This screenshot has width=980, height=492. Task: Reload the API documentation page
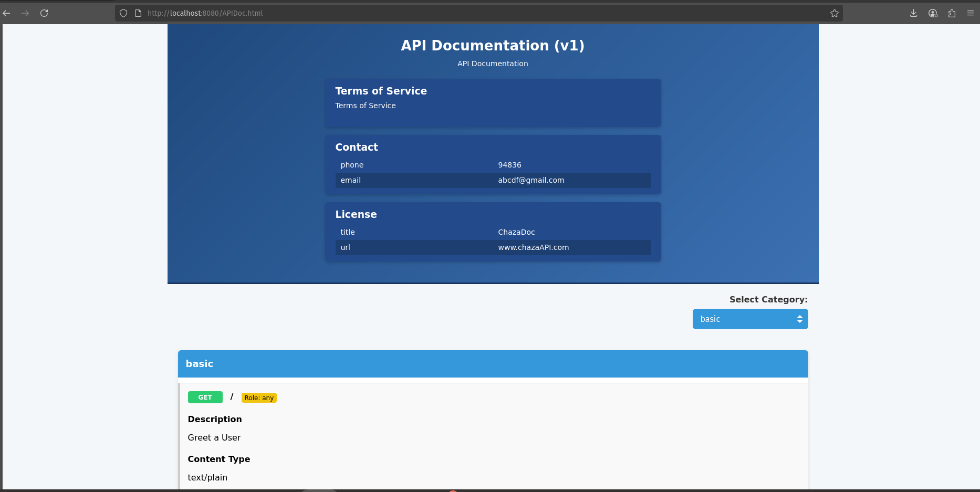click(44, 13)
